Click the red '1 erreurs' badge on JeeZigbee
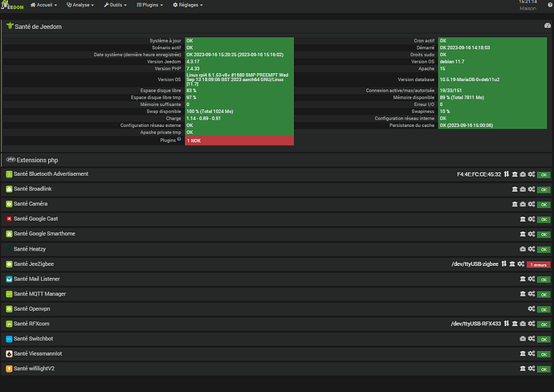This screenshot has height=392, width=554. click(539, 265)
